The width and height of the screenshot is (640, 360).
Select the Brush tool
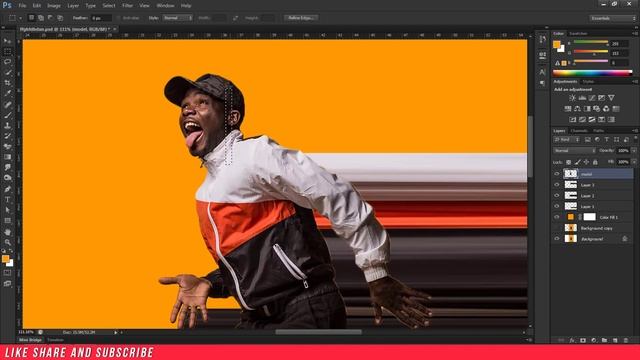coord(7,115)
